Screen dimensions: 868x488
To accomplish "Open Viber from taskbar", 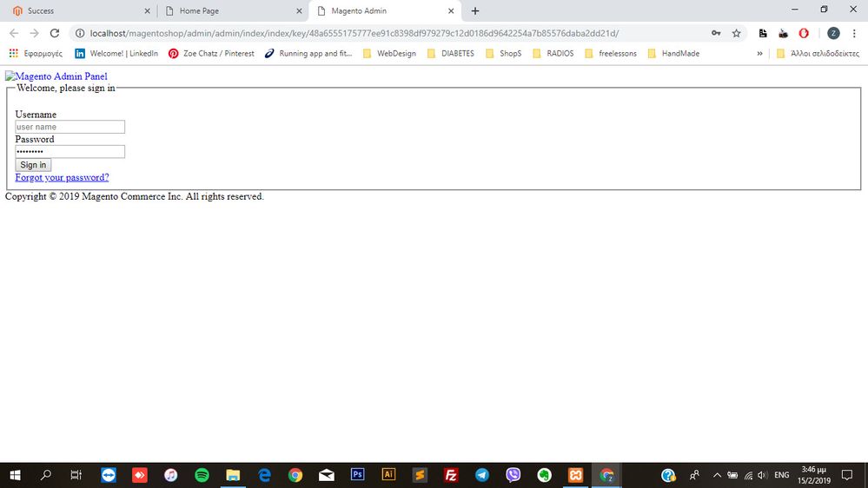I will (514, 475).
